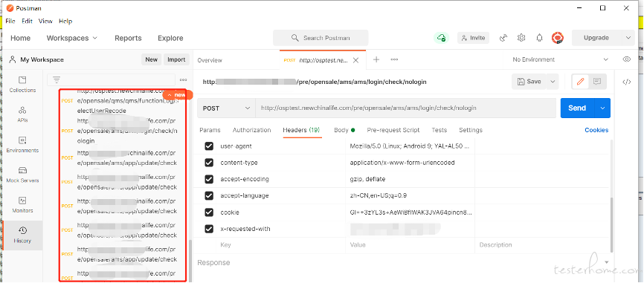Expand the Send button dropdown arrow

tap(602, 108)
